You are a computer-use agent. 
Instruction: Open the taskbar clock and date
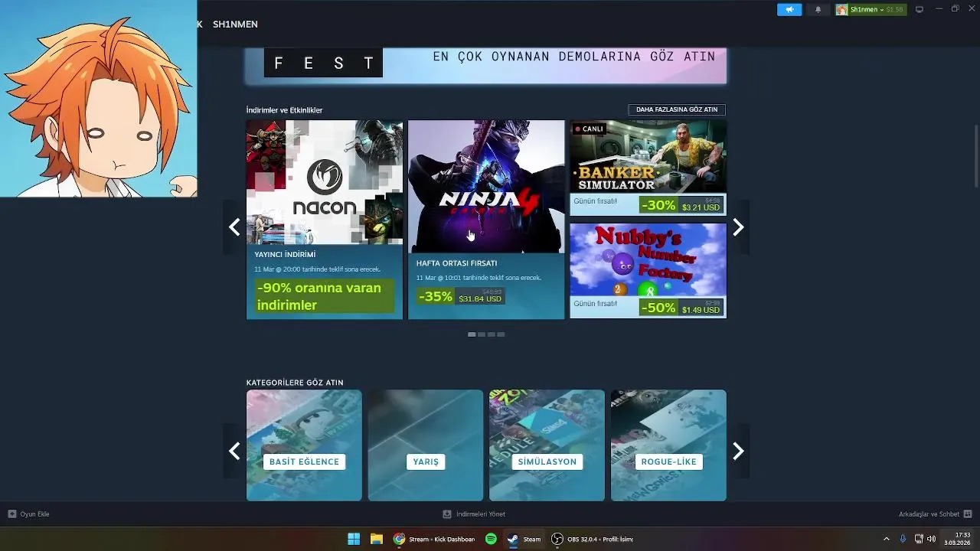959,539
